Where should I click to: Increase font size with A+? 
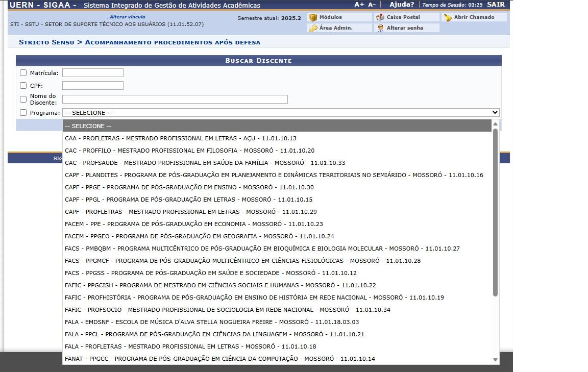pos(359,5)
